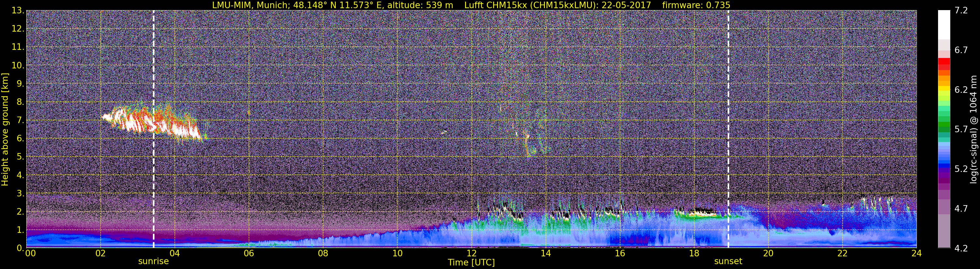The height and width of the screenshot is (269, 980).
Task: Click the '08' tick on the time axis
Action: tap(323, 253)
